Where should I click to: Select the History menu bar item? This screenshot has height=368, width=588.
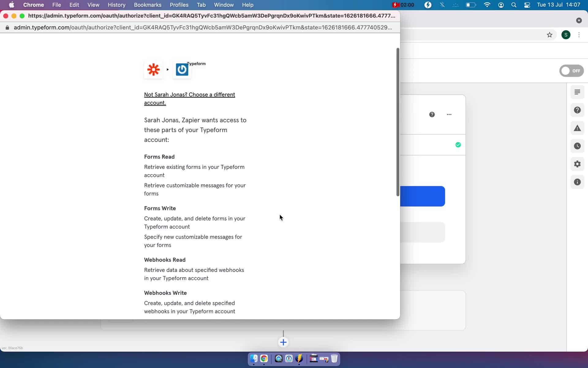[116, 5]
